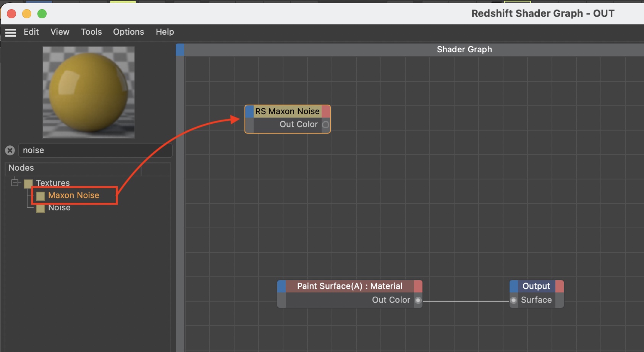Open the Edit menu
The height and width of the screenshot is (352, 644).
pos(31,32)
